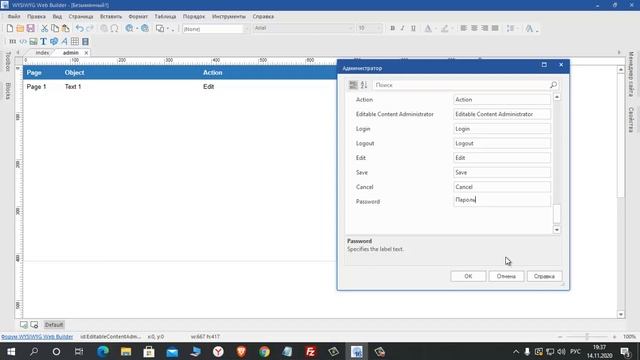Sort properties alphabetically in dialog
This screenshot has height=360, width=640.
(364, 85)
